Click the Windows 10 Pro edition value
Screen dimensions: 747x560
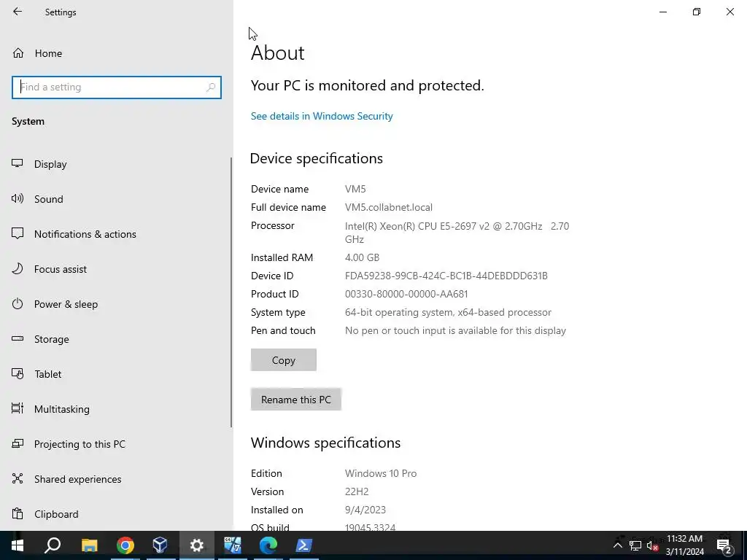[381, 473]
